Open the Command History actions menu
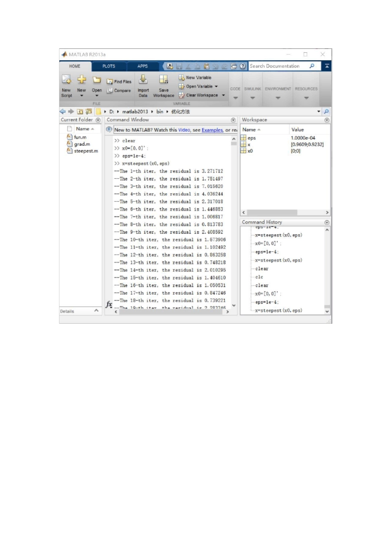Viewport: 392px width, 555px height. coord(327,223)
